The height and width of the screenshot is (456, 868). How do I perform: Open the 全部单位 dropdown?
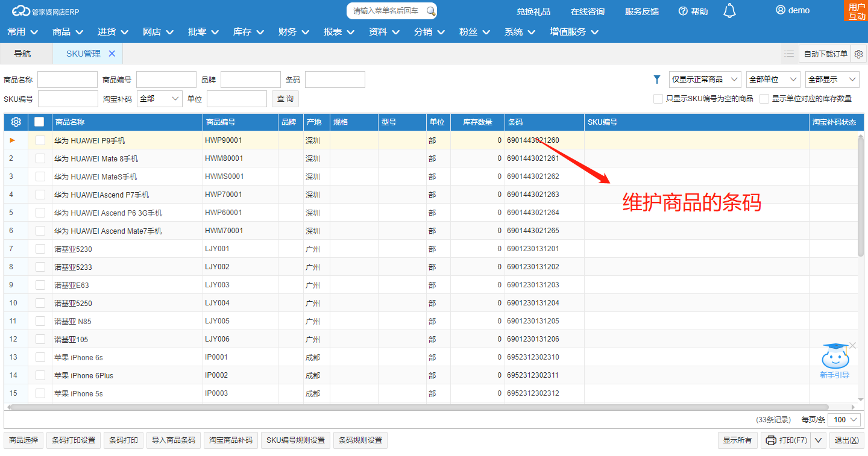tap(773, 80)
